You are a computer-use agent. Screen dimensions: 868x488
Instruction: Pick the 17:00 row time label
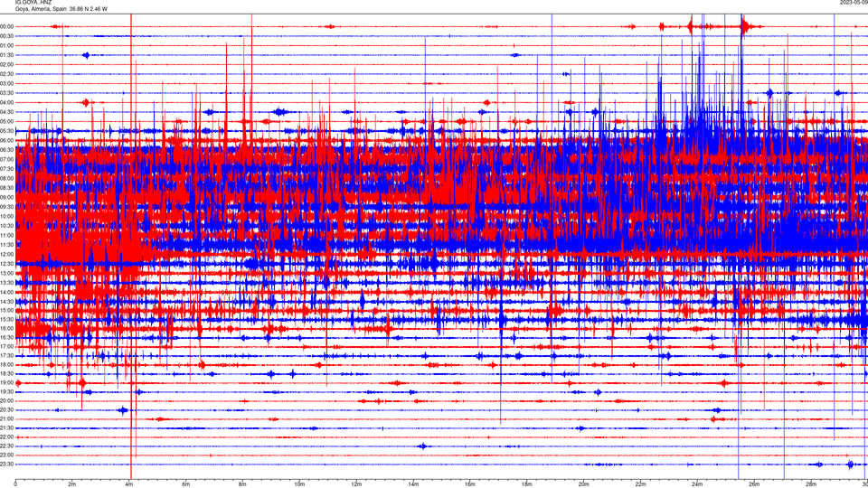pos(7,346)
